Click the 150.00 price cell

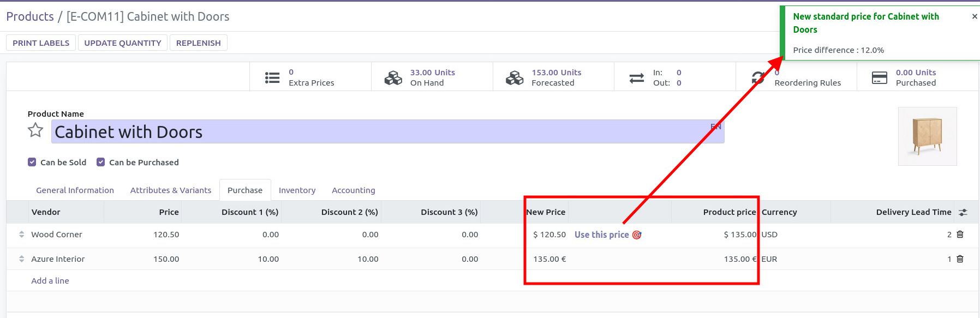[143, 259]
